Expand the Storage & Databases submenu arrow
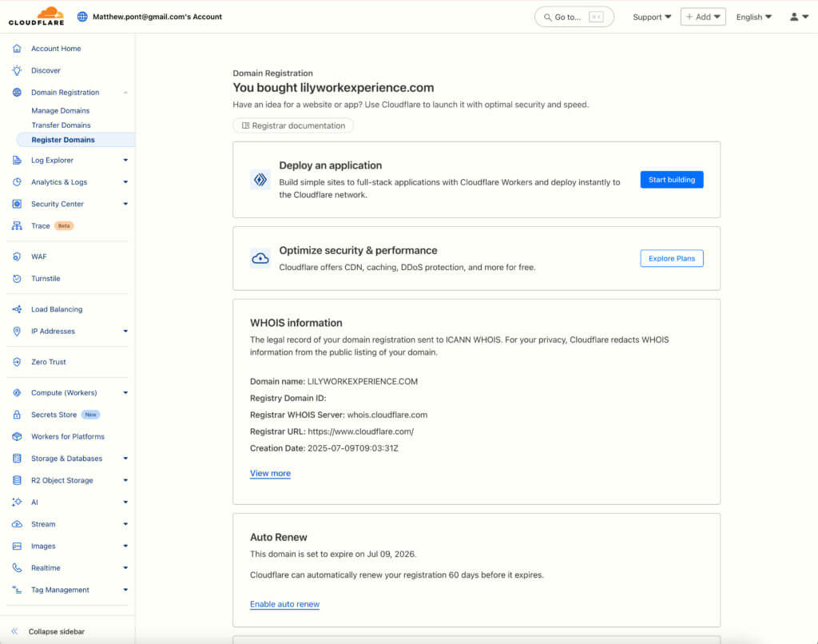Screen dimensions: 818x644 [x=125, y=459]
